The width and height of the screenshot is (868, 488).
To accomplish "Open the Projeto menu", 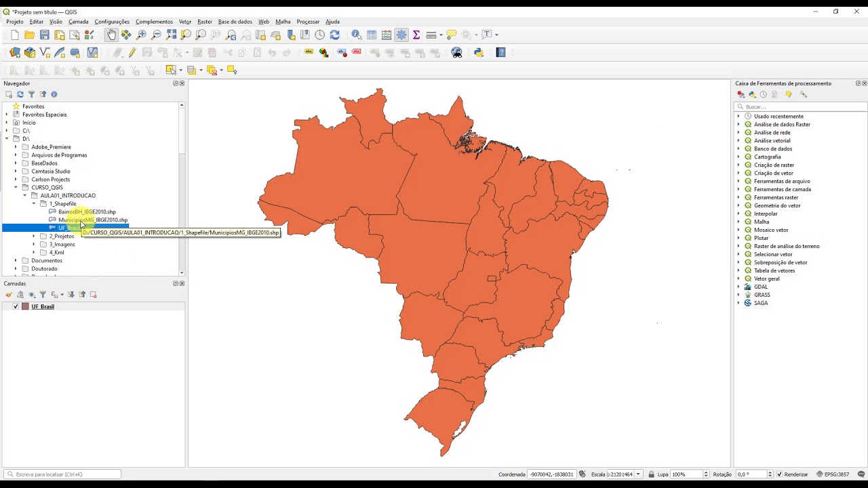I will [x=15, y=22].
